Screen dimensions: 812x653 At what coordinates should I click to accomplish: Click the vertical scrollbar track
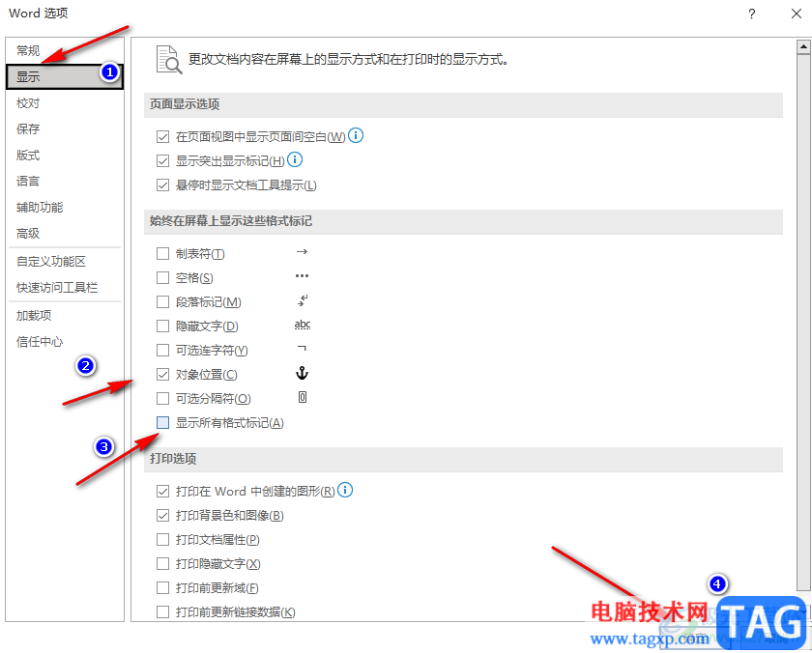(x=803, y=321)
